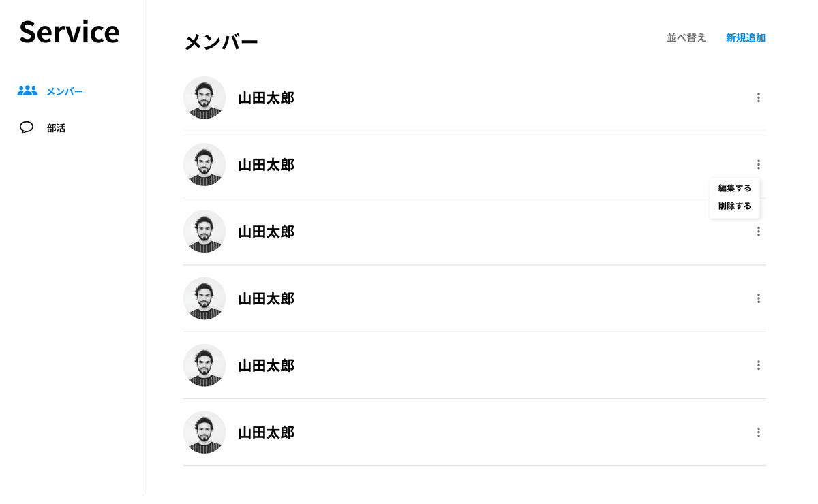The width and height of the screenshot is (818, 504).
Task: Click the Service logo title
Action: (69, 32)
